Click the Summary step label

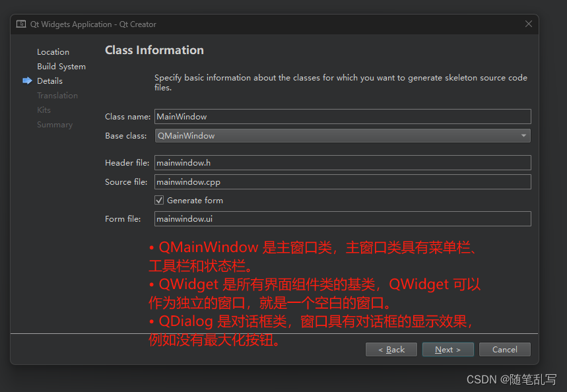click(55, 125)
